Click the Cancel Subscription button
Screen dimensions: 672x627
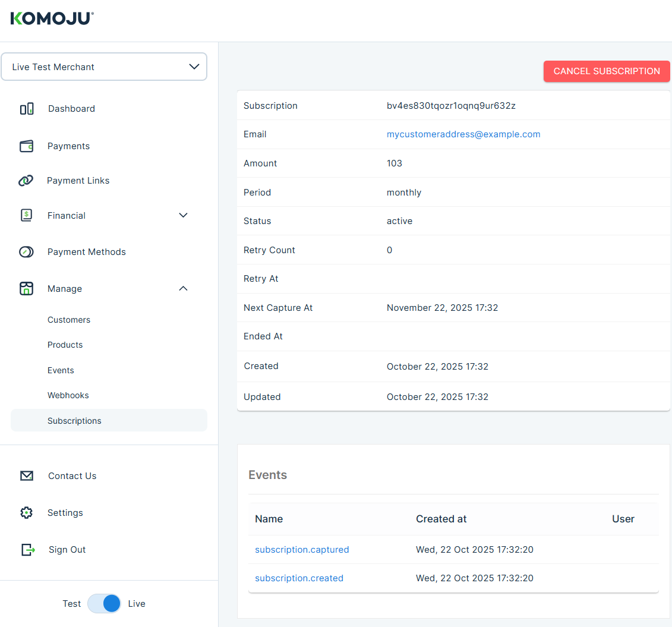point(607,71)
